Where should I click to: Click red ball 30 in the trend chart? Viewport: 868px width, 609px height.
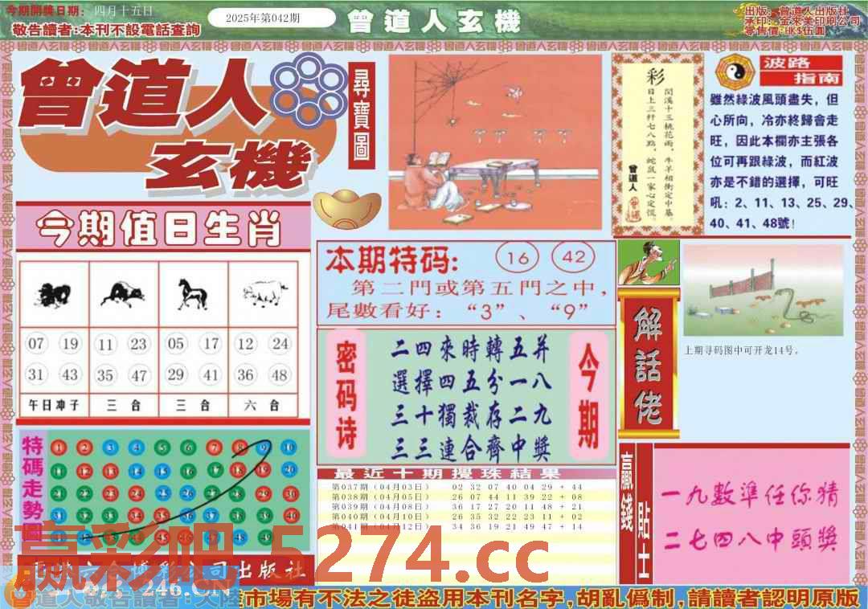(291, 493)
